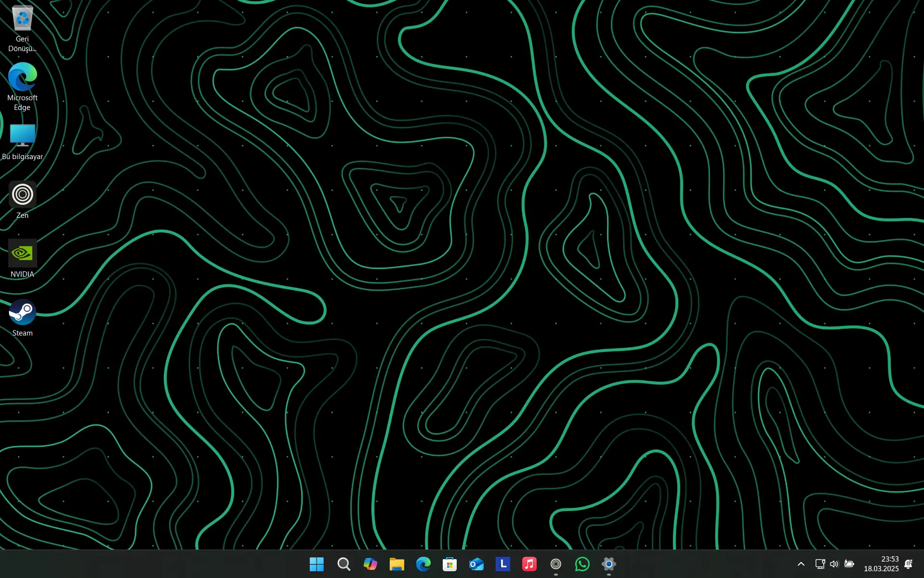924x578 pixels.
Task: Open WhatsApp from the taskbar
Action: tap(582, 564)
